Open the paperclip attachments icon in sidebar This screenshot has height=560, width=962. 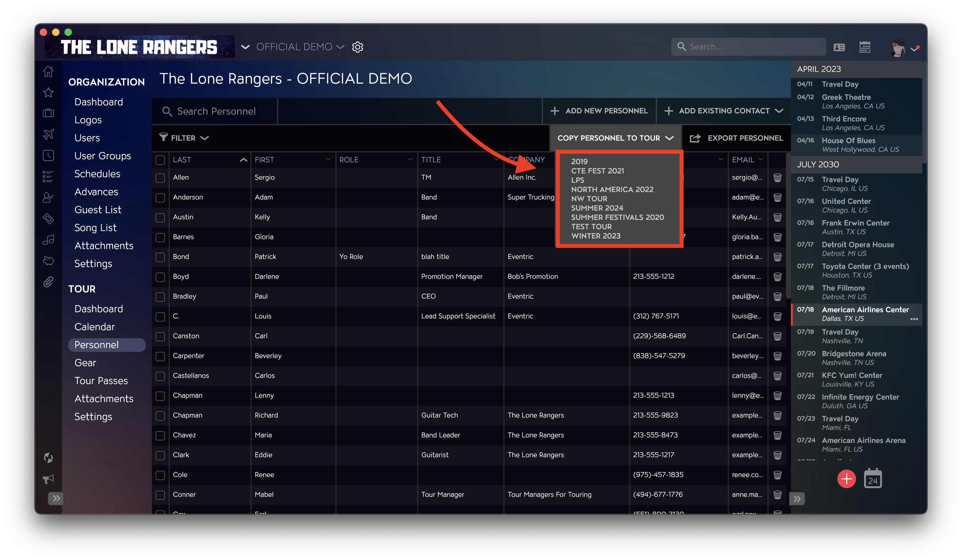pyautogui.click(x=48, y=282)
